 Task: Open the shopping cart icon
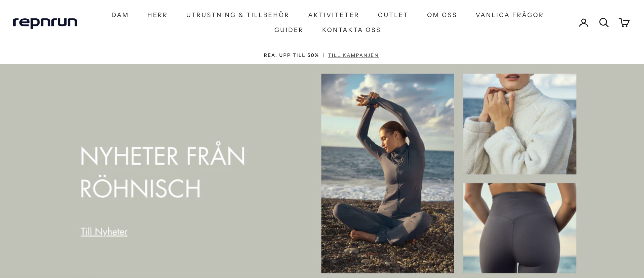coord(624,22)
